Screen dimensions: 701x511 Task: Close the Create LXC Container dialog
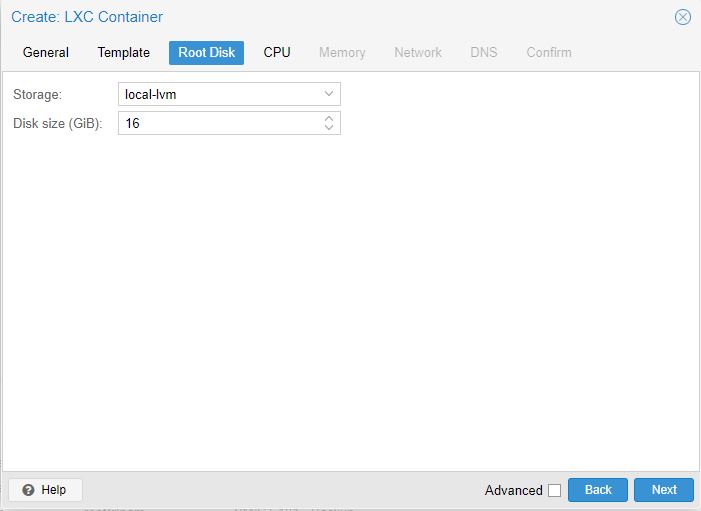point(683,17)
